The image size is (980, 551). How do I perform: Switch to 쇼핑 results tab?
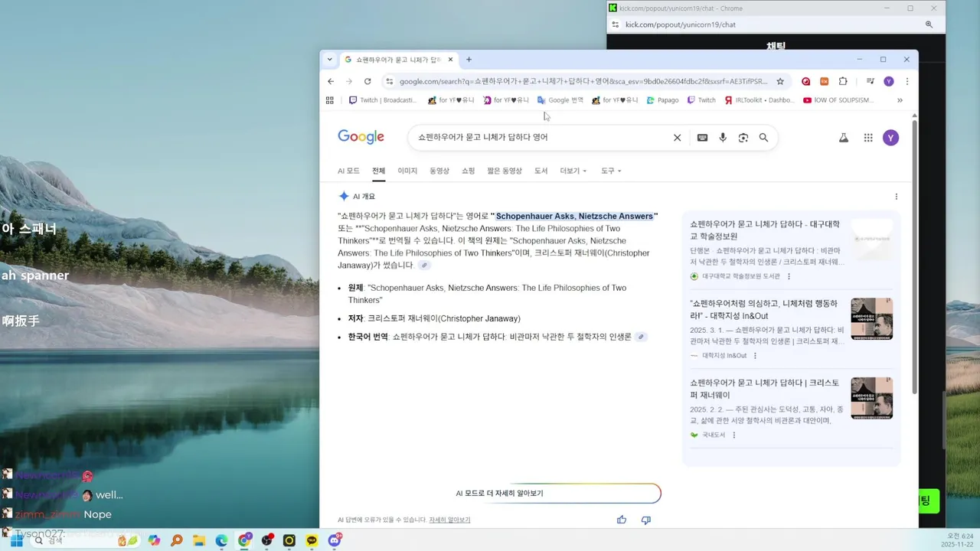click(469, 171)
